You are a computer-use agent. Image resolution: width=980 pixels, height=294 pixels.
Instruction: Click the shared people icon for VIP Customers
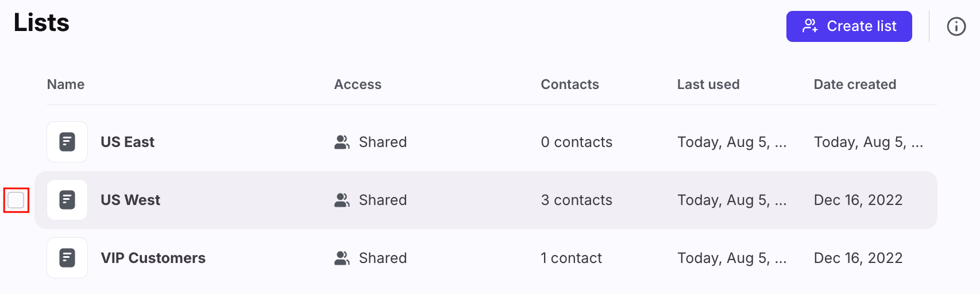pos(342,258)
